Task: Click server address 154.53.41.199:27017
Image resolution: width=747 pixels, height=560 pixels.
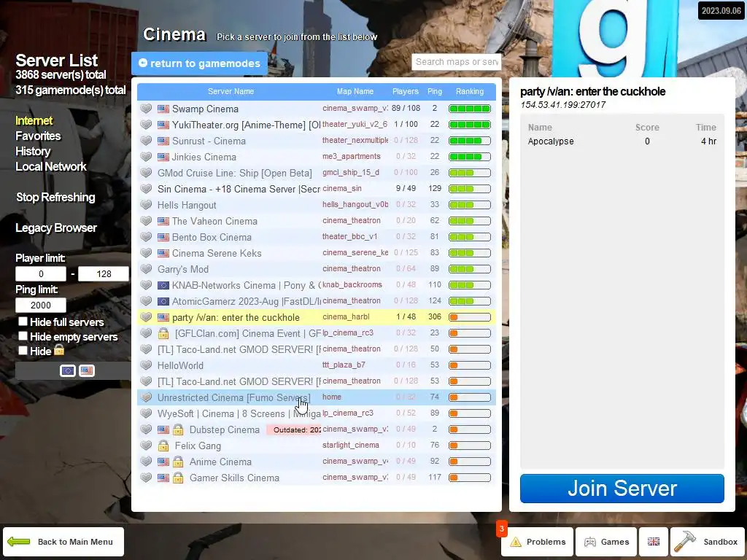Action: click(x=562, y=105)
